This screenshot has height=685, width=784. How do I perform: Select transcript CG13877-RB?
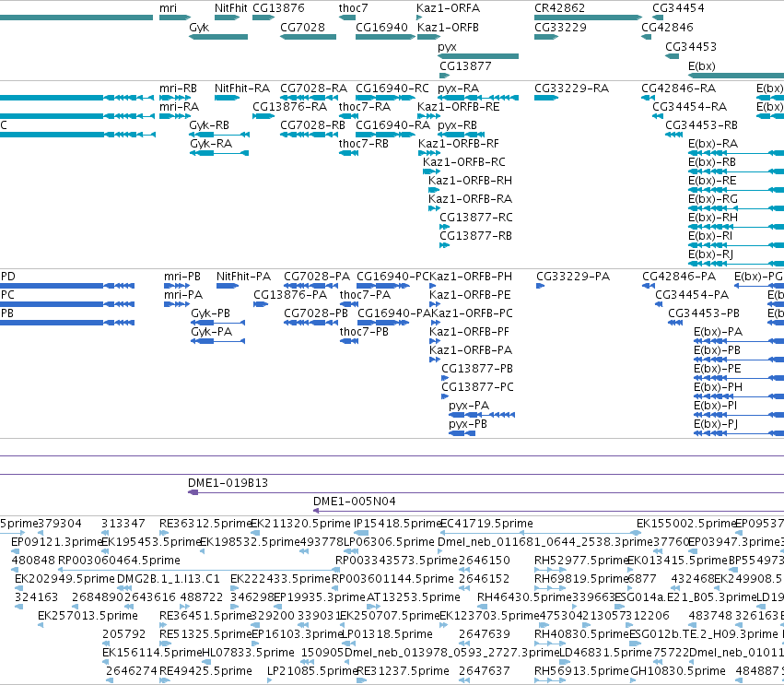444,245
